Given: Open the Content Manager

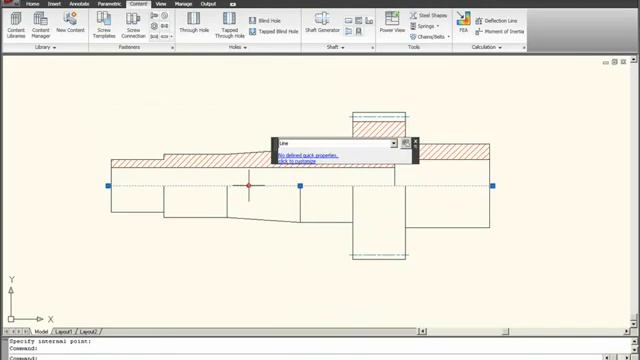Looking at the screenshot, I should (x=41, y=25).
